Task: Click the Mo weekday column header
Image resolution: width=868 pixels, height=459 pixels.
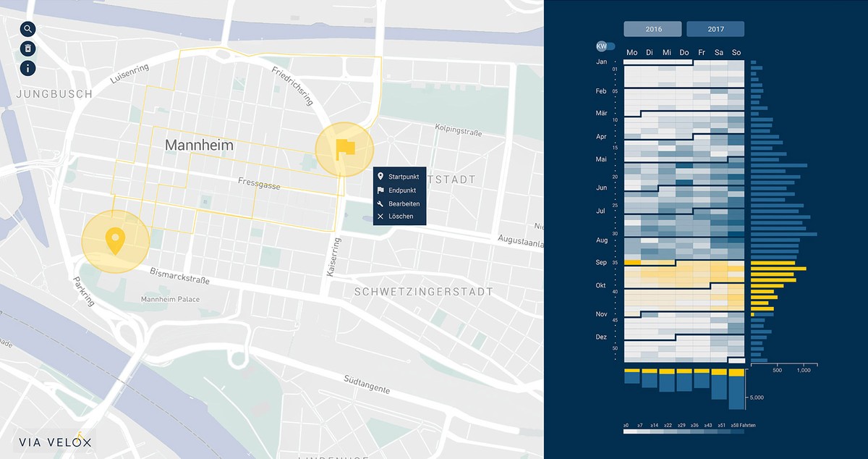Action: pyautogui.click(x=632, y=53)
